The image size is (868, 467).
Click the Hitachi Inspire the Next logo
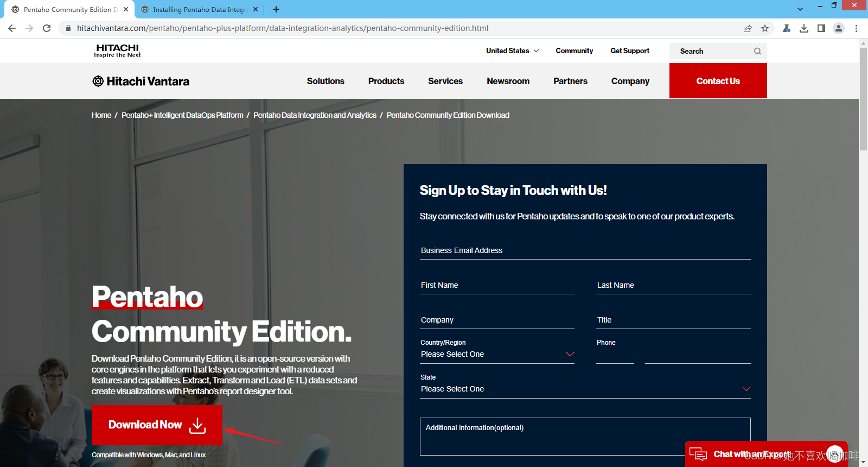(117, 51)
